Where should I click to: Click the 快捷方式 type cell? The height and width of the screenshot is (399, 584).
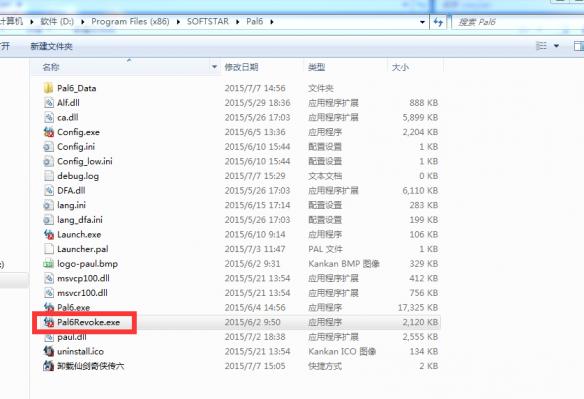pos(325,366)
